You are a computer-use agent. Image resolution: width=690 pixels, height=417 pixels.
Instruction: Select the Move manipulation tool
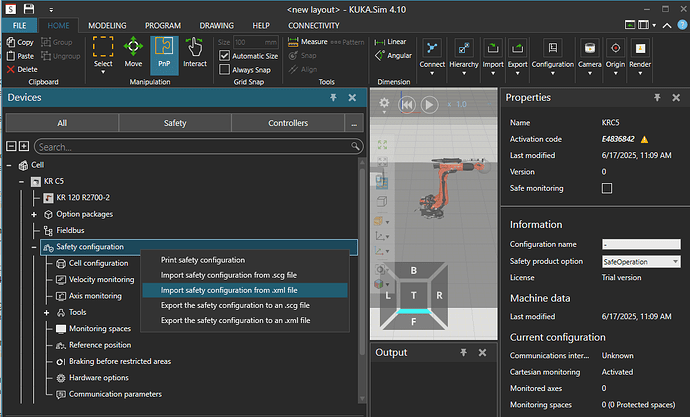[x=133, y=52]
